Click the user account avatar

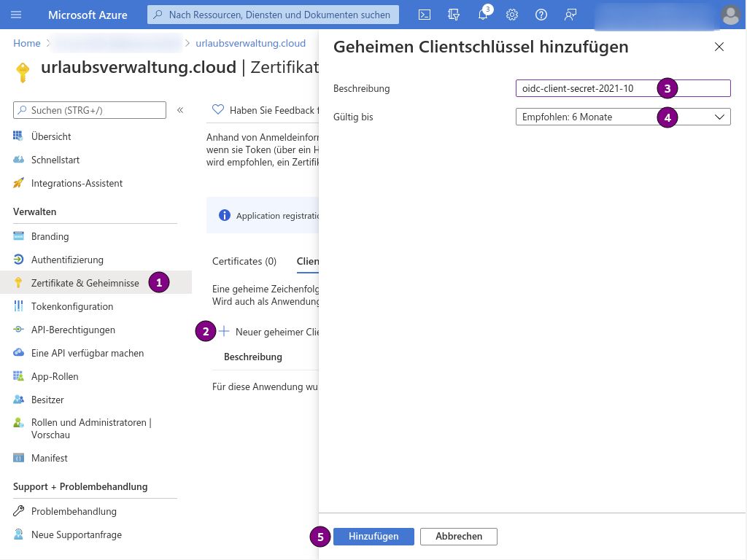pyautogui.click(x=730, y=15)
